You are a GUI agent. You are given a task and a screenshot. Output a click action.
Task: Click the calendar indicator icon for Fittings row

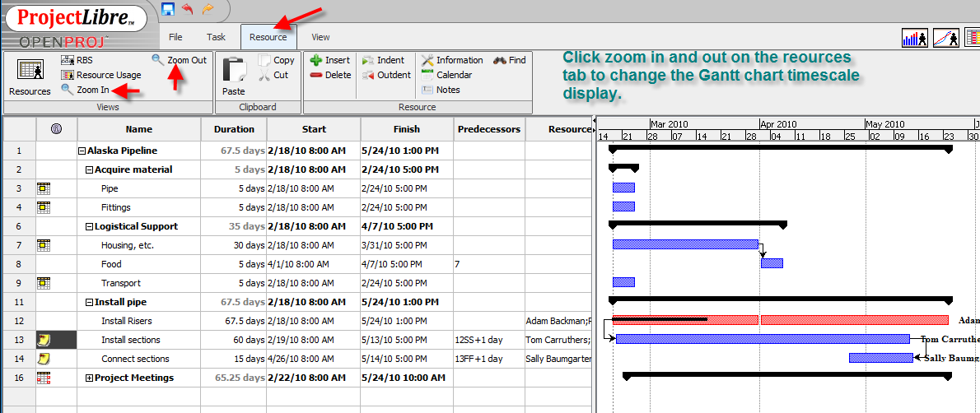point(43,206)
